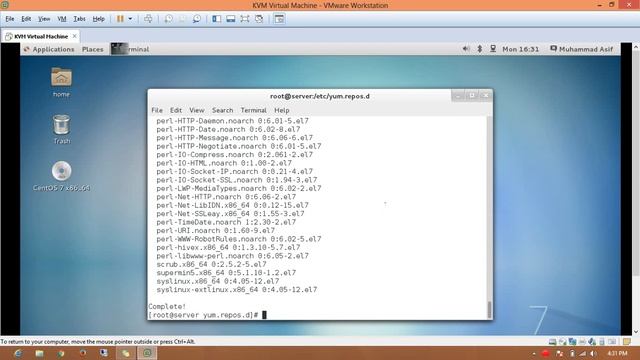640x360 pixels.
Task: Switch to Unity mode
Action: 259,19
